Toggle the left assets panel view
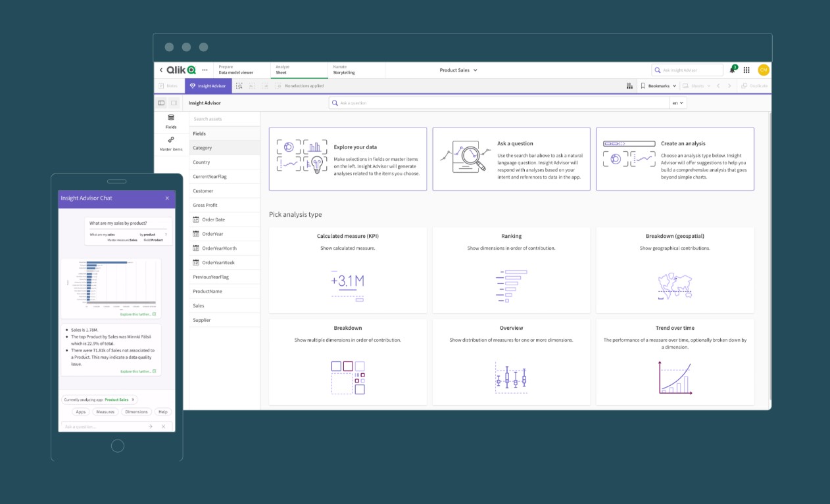 161,103
